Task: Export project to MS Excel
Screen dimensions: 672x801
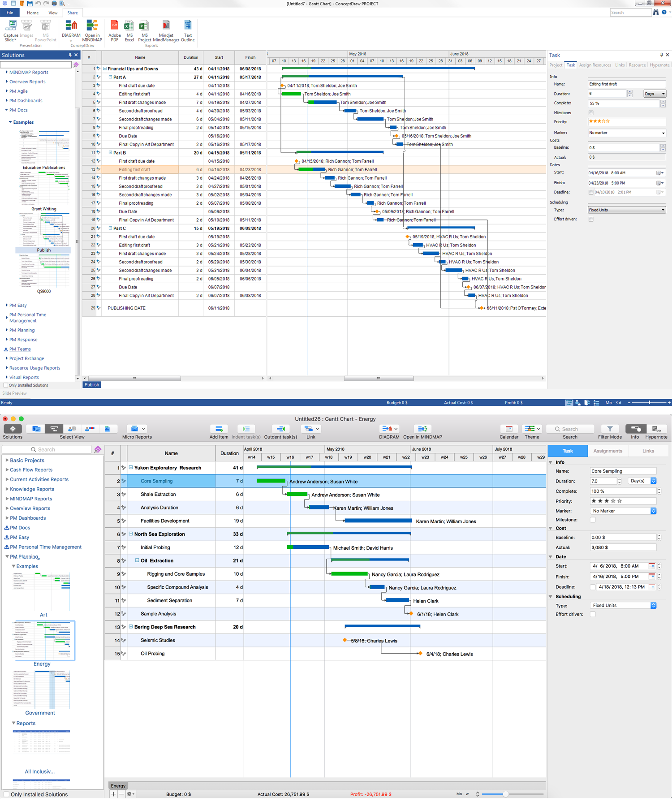Action: pos(129,30)
